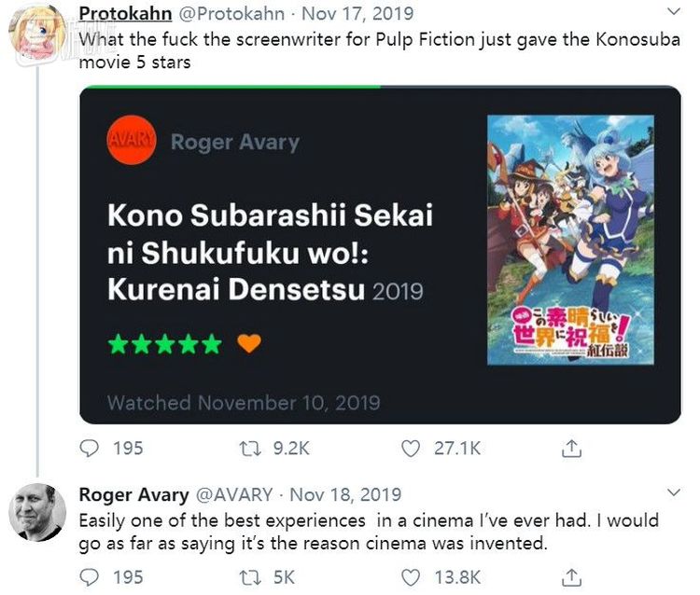Reply to Roger Avary's tweet
This screenshot has width=700, height=595.
pos(90,577)
